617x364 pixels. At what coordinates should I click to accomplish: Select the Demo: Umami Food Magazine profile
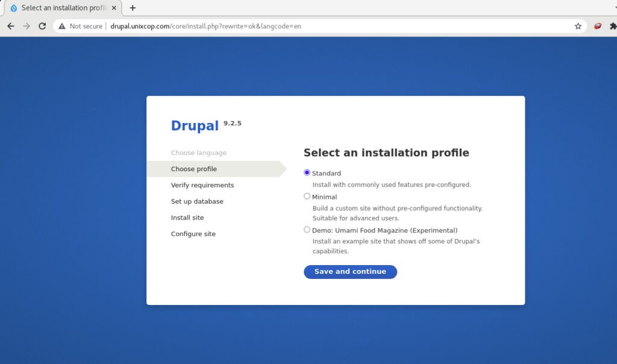tap(307, 230)
